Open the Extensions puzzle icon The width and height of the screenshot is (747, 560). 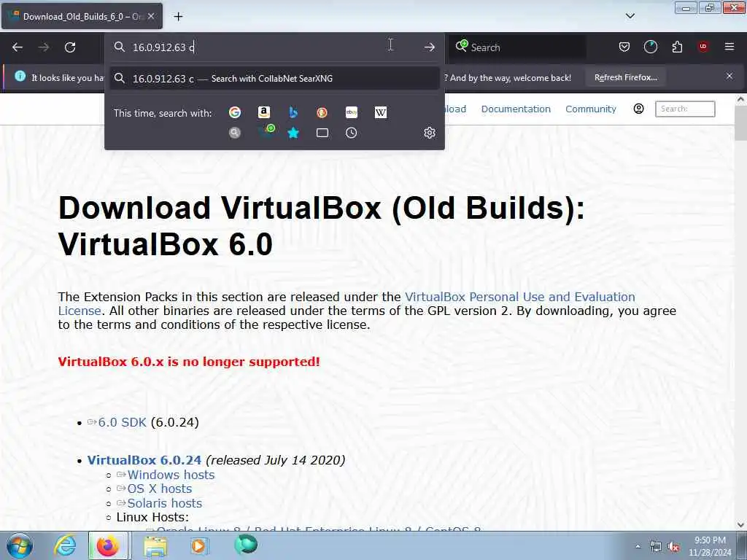coord(677,47)
